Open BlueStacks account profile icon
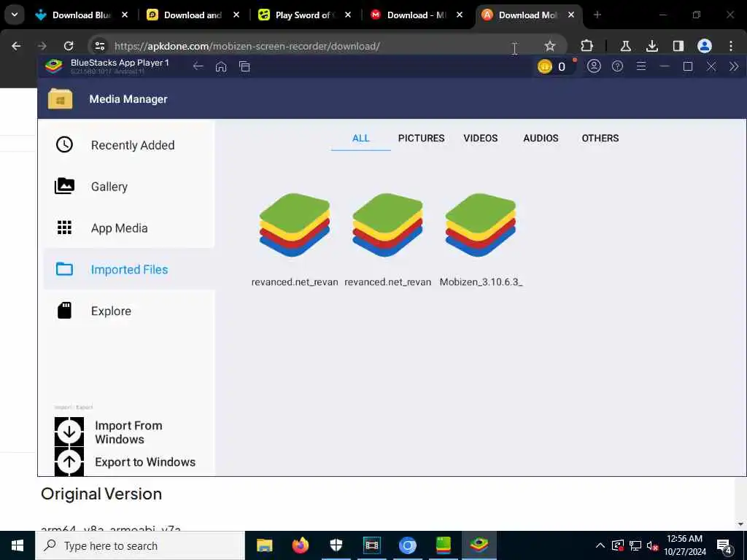 point(594,66)
